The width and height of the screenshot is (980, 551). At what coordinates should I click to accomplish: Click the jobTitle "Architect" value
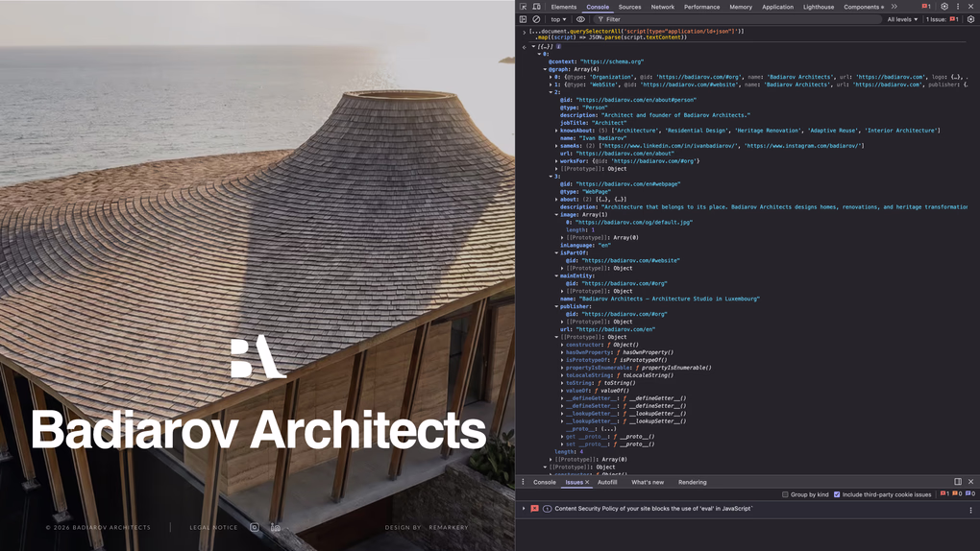click(x=609, y=123)
